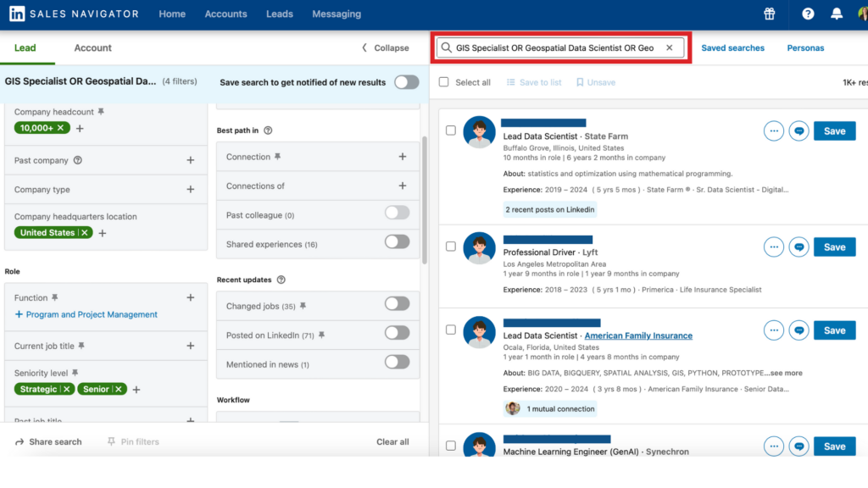
Task: Open the help question mark icon
Action: pos(808,14)
